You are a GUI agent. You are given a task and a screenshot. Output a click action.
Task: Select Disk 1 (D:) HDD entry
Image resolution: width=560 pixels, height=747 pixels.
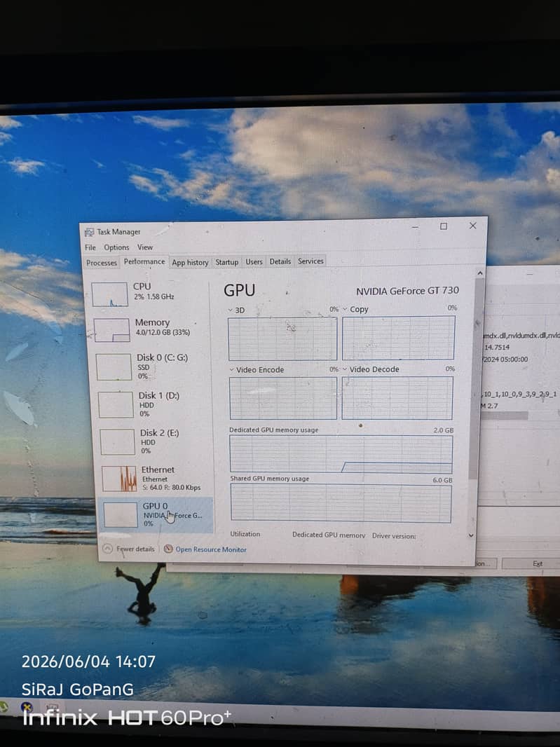point(153,404)
